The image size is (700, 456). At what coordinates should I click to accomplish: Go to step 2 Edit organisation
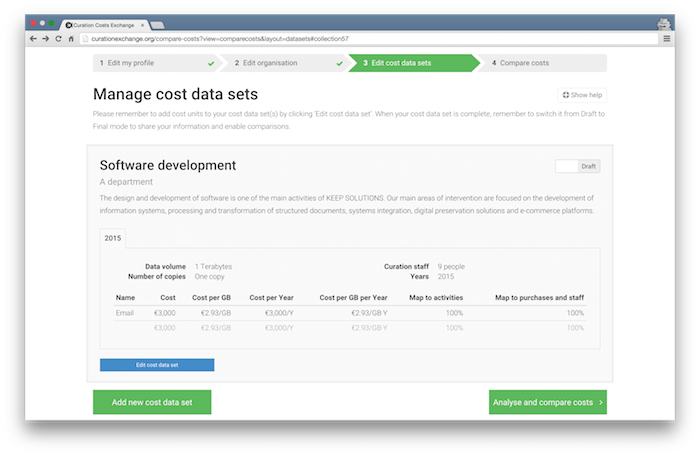286,63
